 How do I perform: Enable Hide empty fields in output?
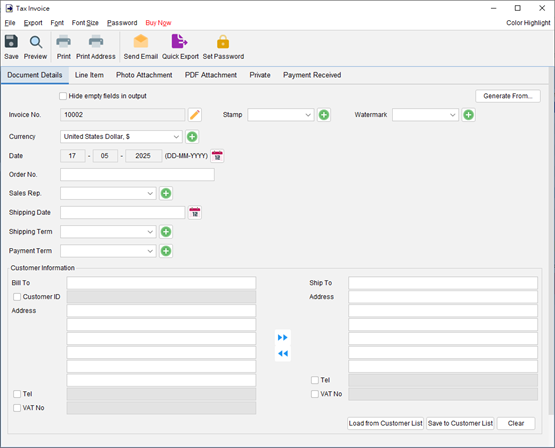click(63, 96)
